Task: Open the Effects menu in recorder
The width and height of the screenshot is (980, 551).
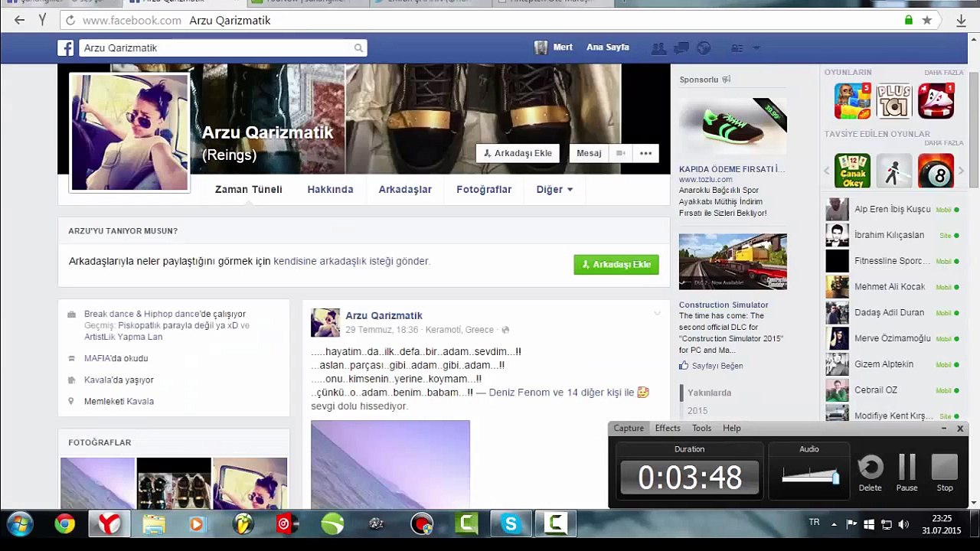Action: (668, 429)
